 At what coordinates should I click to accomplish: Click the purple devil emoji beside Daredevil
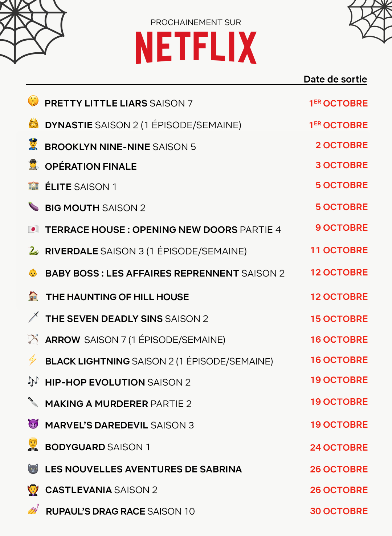[x=33, y=423]
